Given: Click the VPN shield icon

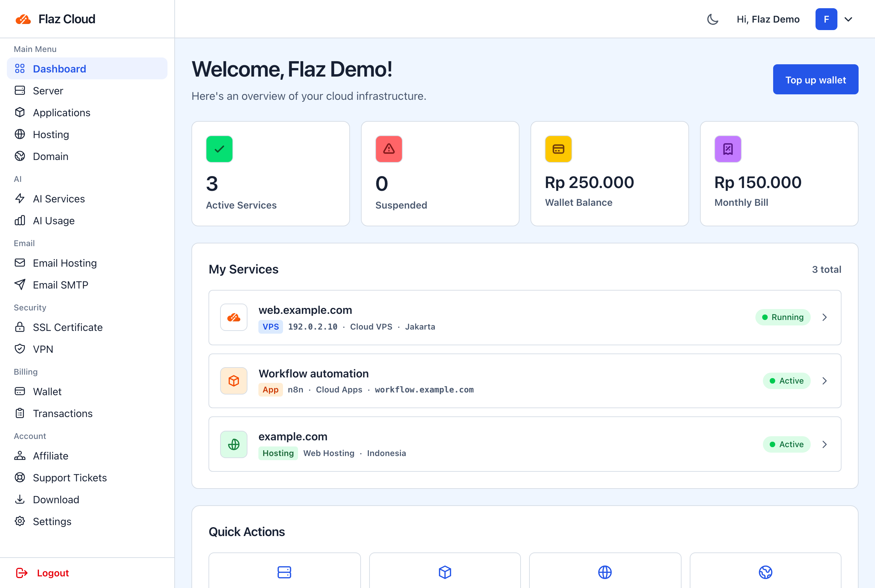Looking at the screenshot, I should [20, 349].
